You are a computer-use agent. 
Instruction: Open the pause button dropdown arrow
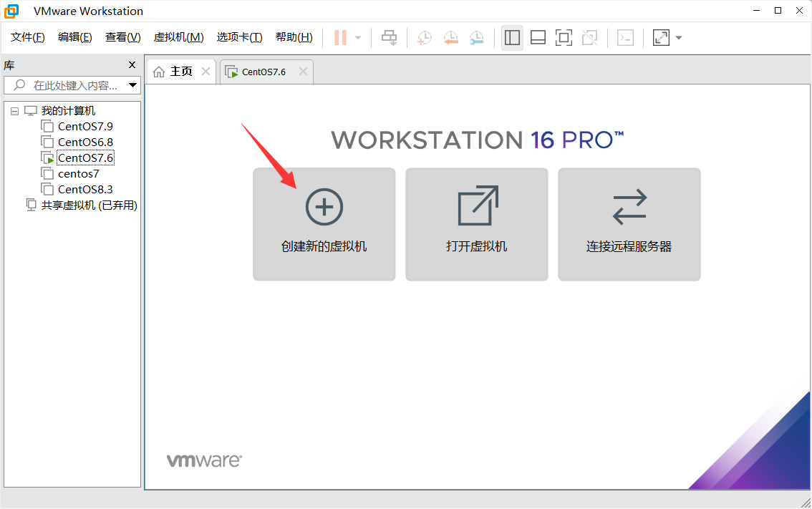[358, 37]
